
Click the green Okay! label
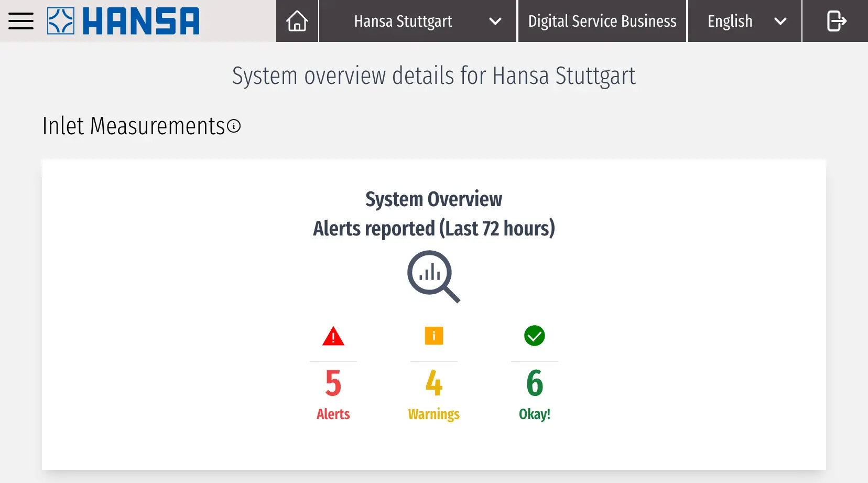point(535,414)
